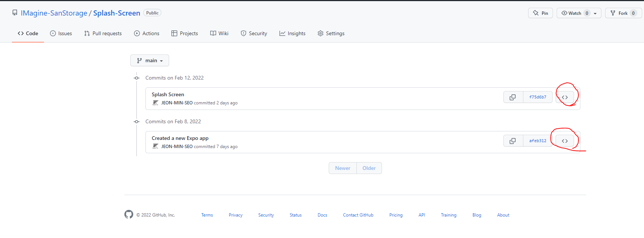Copy full SHA for commit f75d6b7
644x238 pixels.
pyautogui.click(x=513, y=97)
